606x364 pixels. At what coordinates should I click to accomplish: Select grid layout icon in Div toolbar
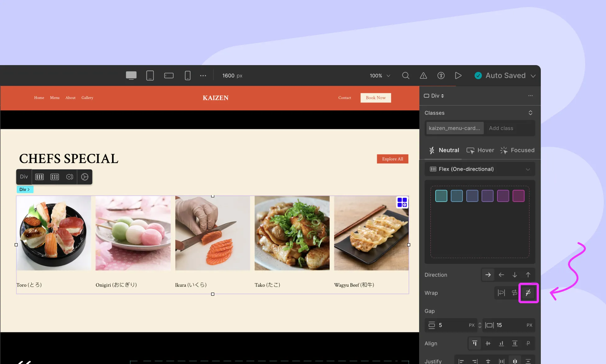pyautogui.click(x=55, y=177)
